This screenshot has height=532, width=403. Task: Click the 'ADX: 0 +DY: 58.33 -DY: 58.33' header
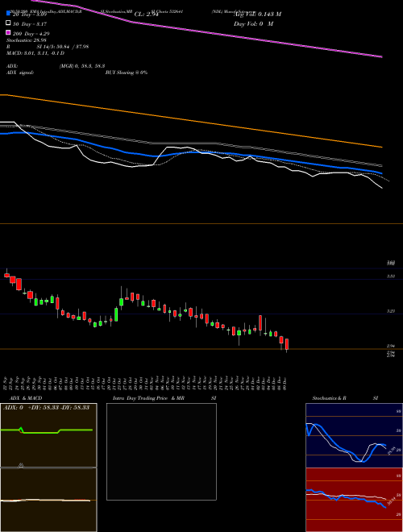(47, 407)
